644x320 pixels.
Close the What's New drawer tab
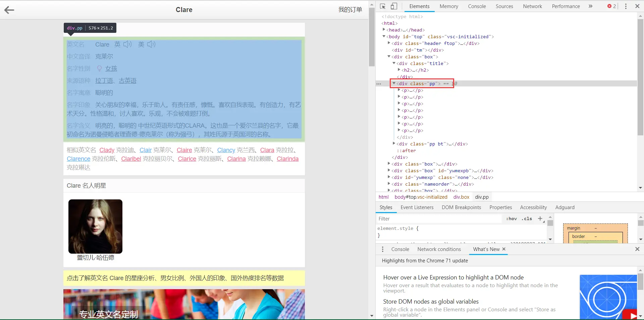coord(504,249)
